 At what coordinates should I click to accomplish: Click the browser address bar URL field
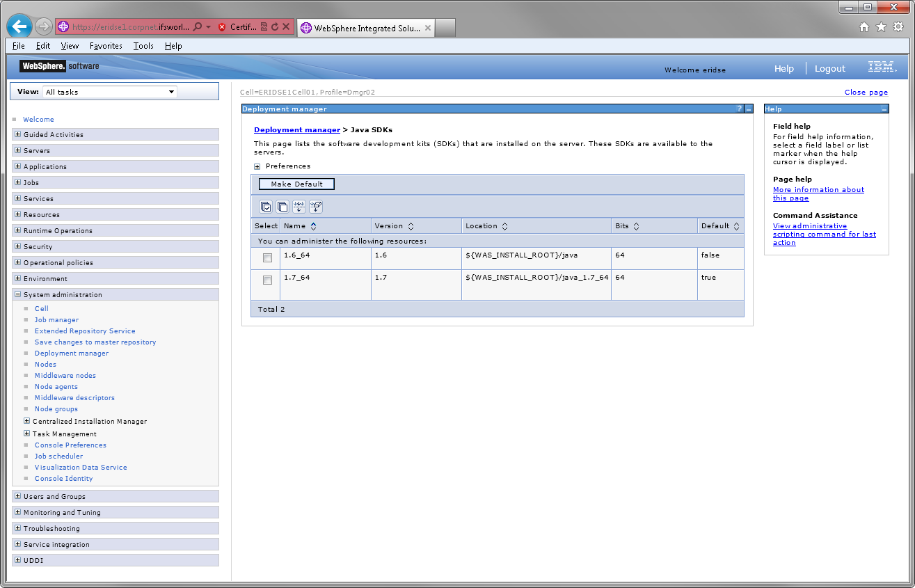tap(129, 27)
